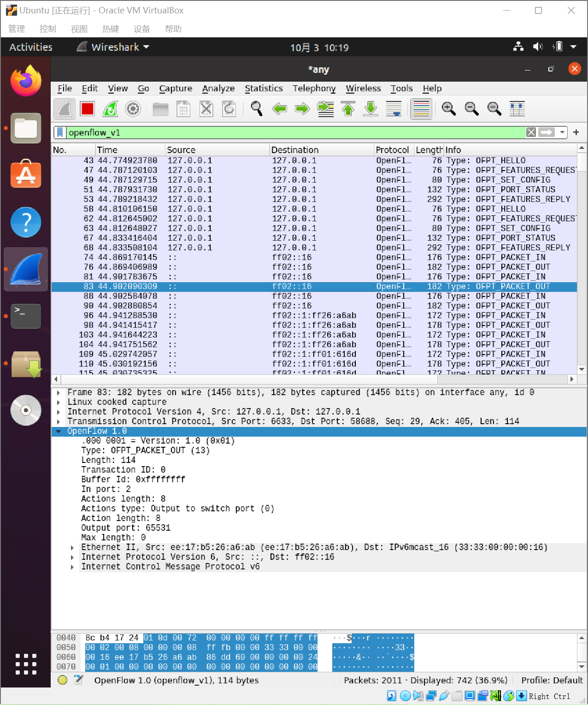Launch Firefox from the Ubuntu dock
The image size is (588, 705).
[26, 81]
